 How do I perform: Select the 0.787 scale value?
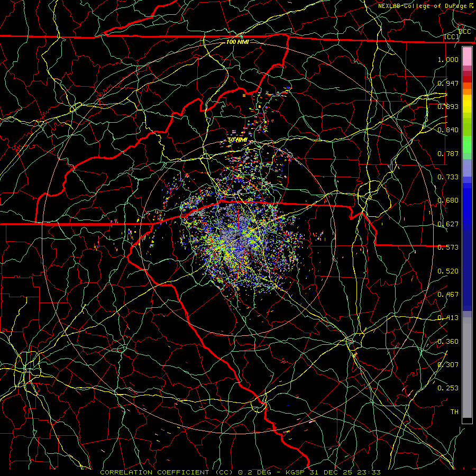click(x=448, y=153)
